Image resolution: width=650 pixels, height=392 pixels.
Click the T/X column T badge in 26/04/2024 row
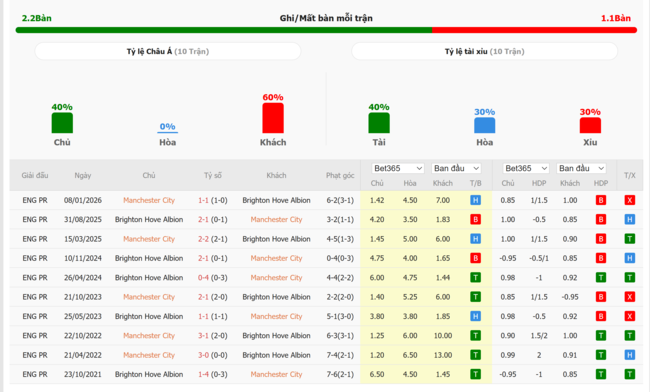click(x=630, y=278)
